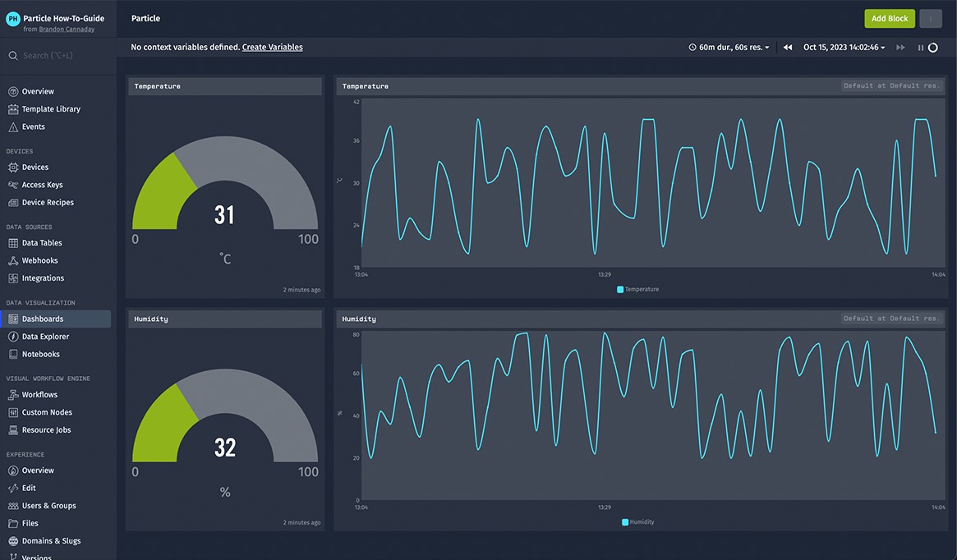Open the Oct 15, 2023 14:02:46 date picker
957x560 pixels.
pos(844,47)
